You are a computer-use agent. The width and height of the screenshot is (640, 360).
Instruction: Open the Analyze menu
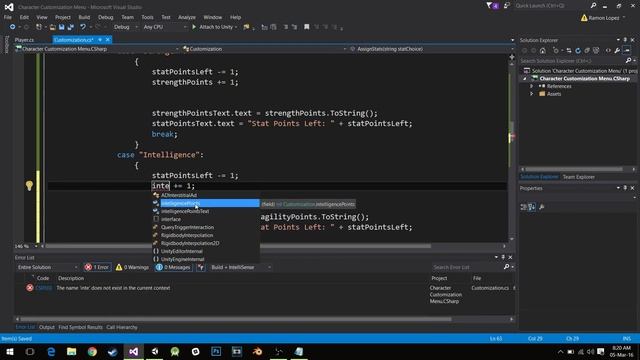pyautogui.click(x=187, y=17)
